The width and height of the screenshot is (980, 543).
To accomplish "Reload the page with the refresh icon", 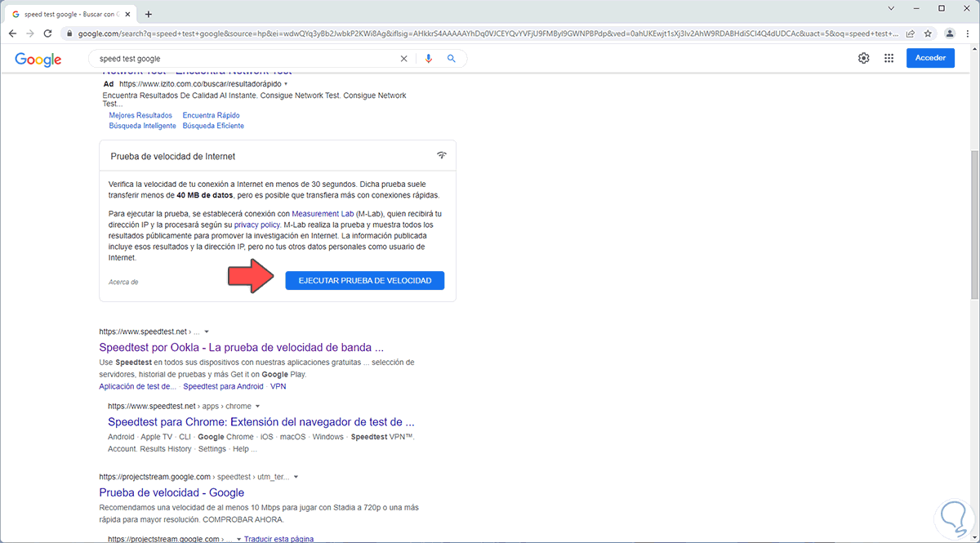I will [48, 33].
